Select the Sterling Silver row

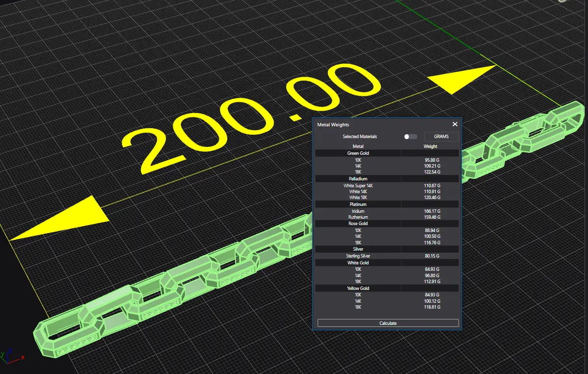tap(387, 256)
